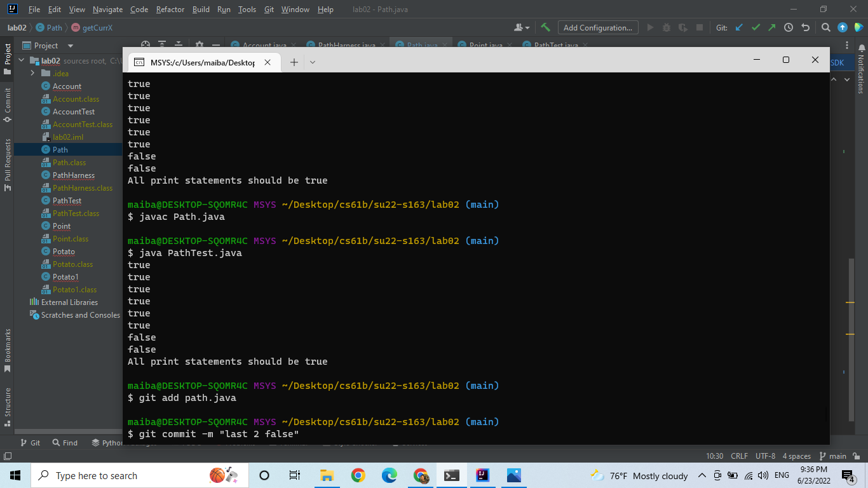The height and width of the screenshot is (488, 868).
Task: Open Git Show History clock icon
Action: click(x=789, y=27)
